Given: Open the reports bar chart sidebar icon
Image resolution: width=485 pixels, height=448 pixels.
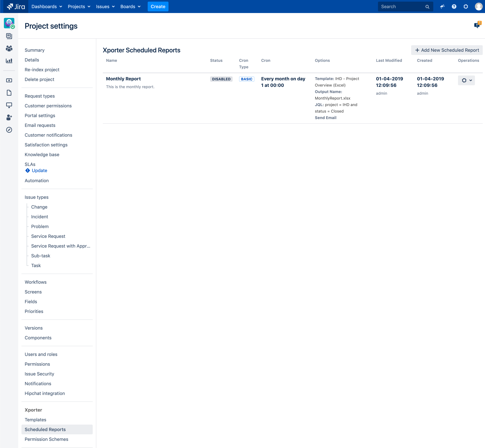Looking at the screenshot, I should [x=9, y=61].
